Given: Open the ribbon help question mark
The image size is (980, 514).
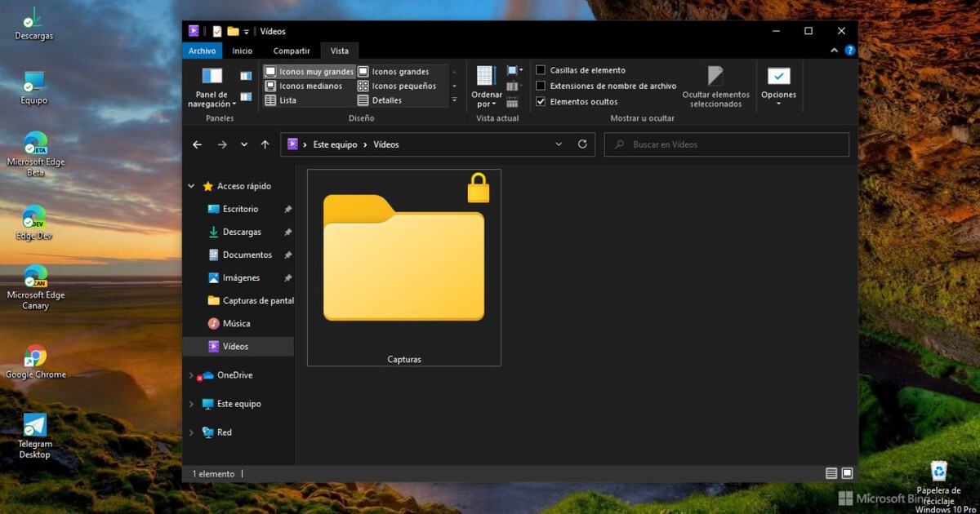Looking at the screenshot, I should 850,51.
